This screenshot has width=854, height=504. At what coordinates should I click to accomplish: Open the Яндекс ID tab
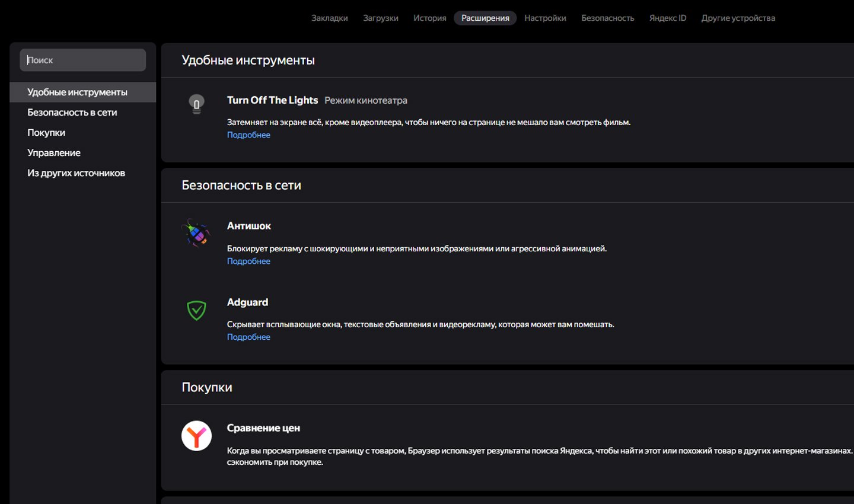[x=668, y=18]
